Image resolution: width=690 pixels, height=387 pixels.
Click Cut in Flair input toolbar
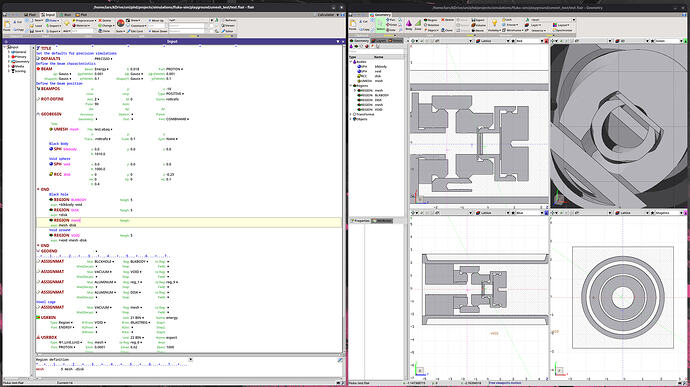[17, 22]
